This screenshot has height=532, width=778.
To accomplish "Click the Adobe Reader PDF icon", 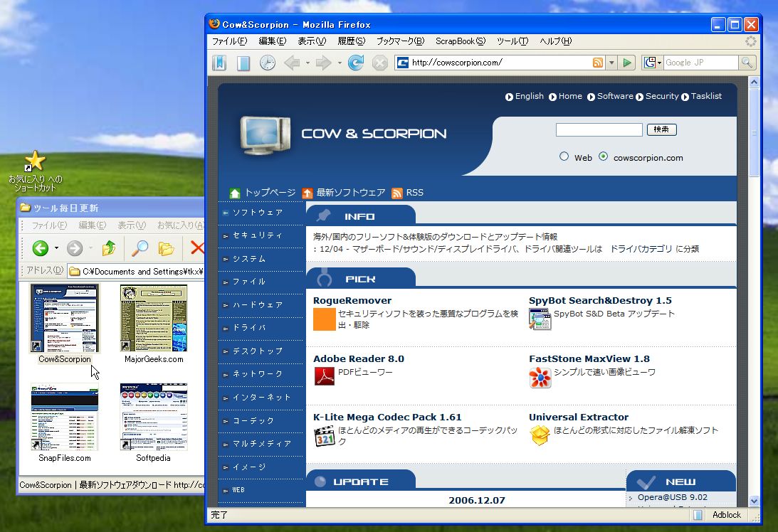I will point(325,376).
